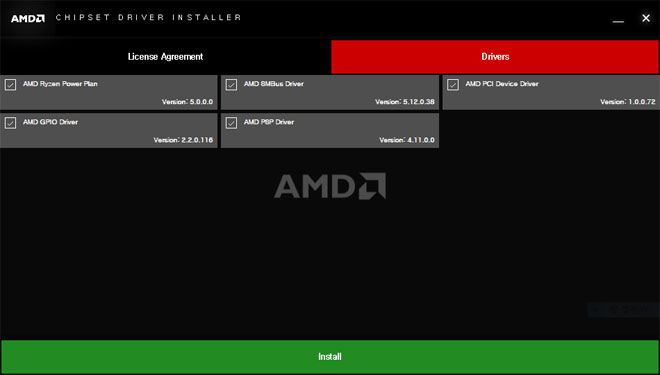Click the 'AMD SMBus Driver' label
Viewport: 660px width, 375px height.
(x=274, y=84)
